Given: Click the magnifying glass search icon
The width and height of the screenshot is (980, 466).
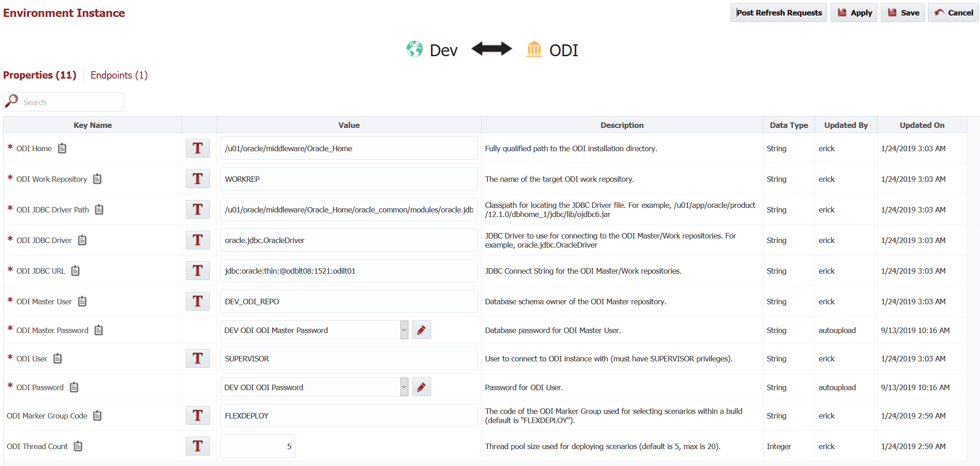Looking at the screenshot, I should [x=11, y=101].
